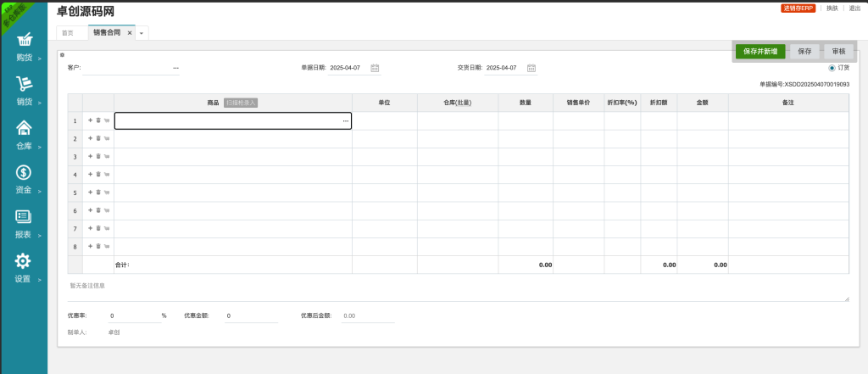Open the 报表 reports module icon

[24, 216]
